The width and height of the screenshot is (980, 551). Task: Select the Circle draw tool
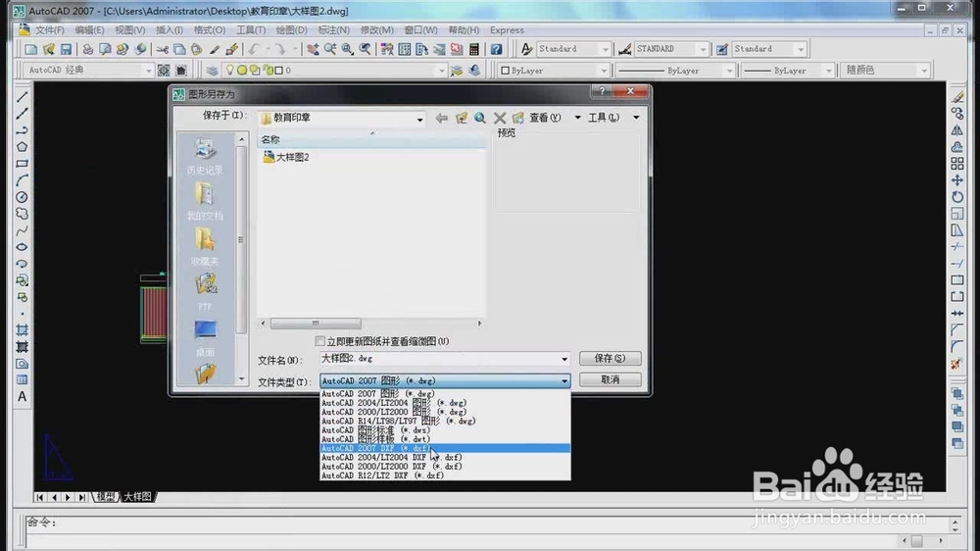[22, 197]
